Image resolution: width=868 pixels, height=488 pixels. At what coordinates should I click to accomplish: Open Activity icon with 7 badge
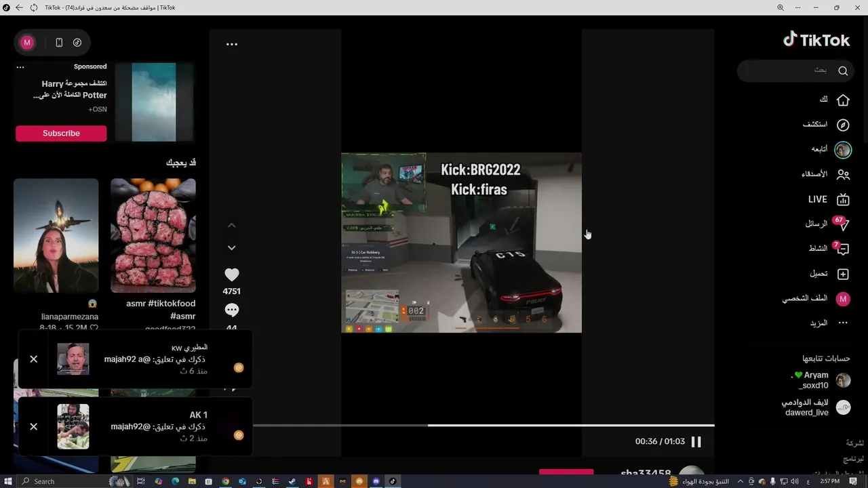tap(843, 249)
